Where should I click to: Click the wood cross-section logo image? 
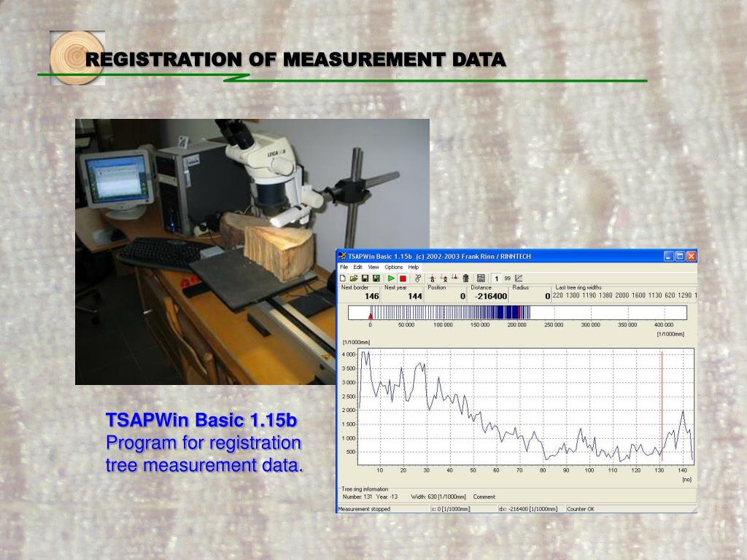(x=77, y=58)
